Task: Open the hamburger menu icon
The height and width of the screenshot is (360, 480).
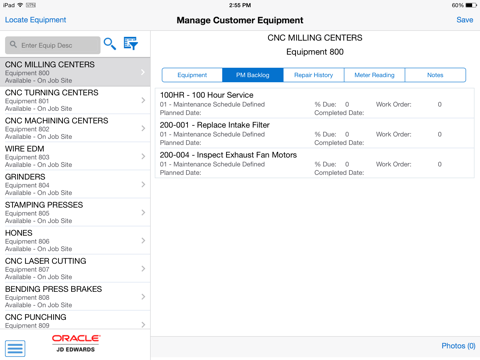Action: 15,348
